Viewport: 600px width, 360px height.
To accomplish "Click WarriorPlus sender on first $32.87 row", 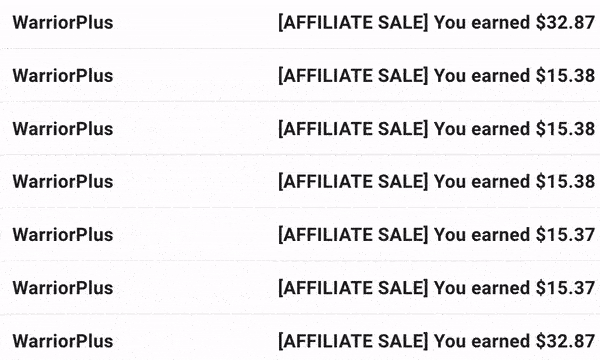I will pyautogui.click(x=63, y=22).
